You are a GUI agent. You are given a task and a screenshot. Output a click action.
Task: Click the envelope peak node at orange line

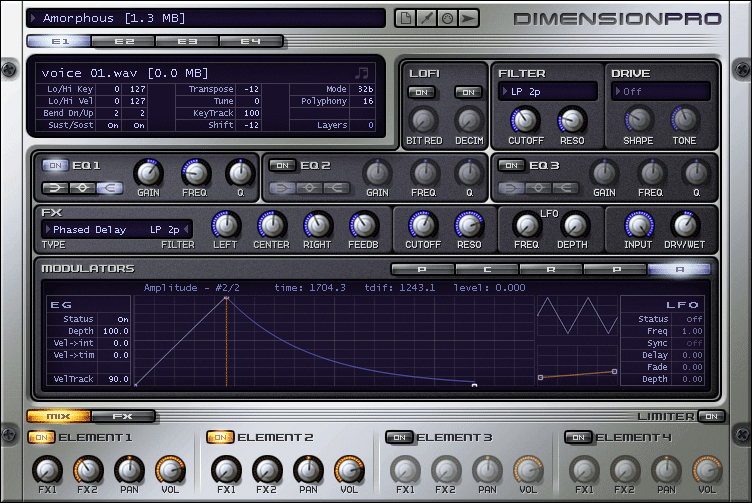[226, 298]
